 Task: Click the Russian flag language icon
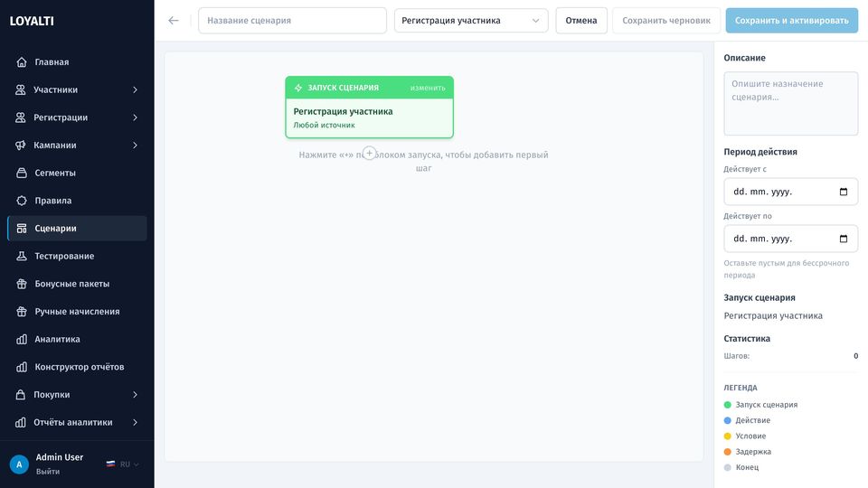[x=110, y=464]
